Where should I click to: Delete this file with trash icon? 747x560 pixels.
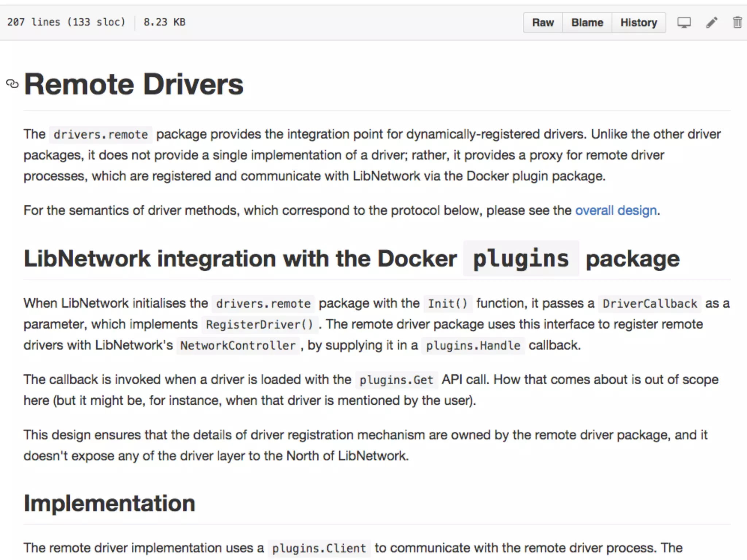pyautogui.click(x=737, y=23)
